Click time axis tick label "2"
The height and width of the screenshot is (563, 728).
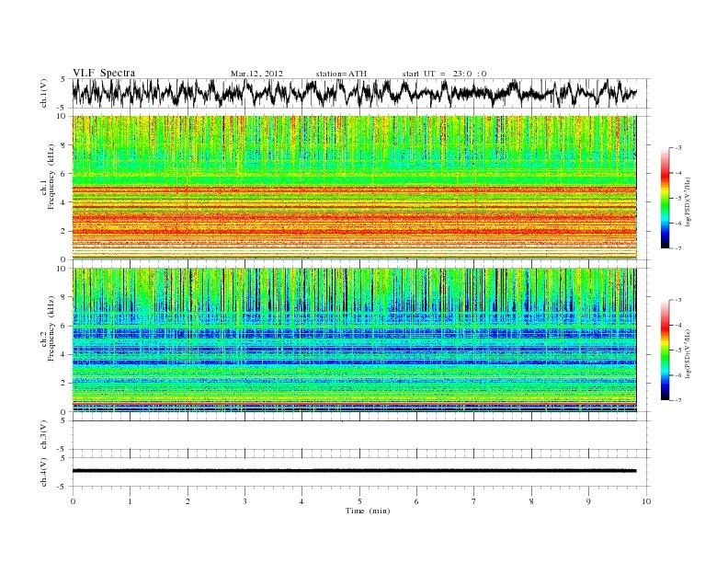coord(188,501)
